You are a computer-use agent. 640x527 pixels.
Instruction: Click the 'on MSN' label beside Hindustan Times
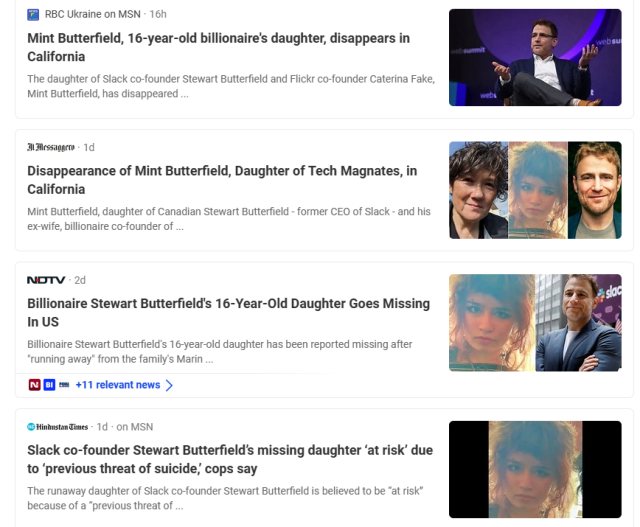[135, 427]
